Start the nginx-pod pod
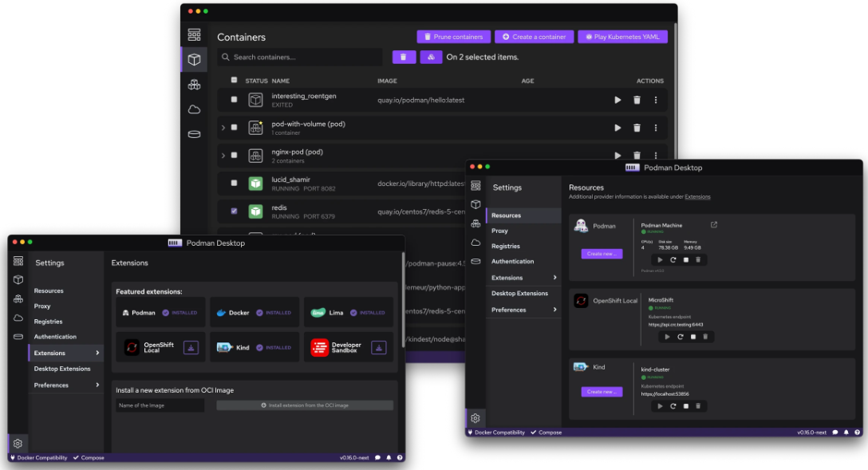868x470 pixels. click(x=617, y=156)
